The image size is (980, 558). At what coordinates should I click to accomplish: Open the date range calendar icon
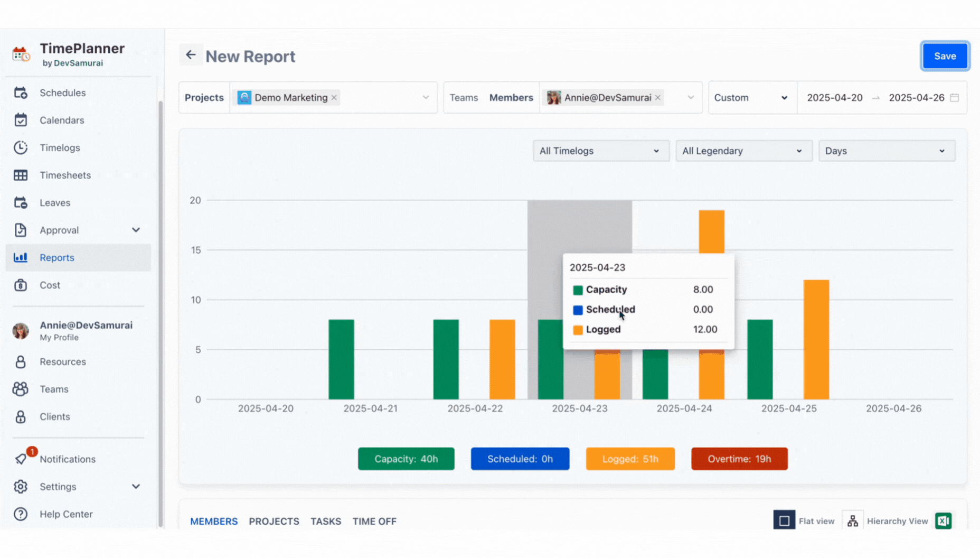(x=954, y=98)
